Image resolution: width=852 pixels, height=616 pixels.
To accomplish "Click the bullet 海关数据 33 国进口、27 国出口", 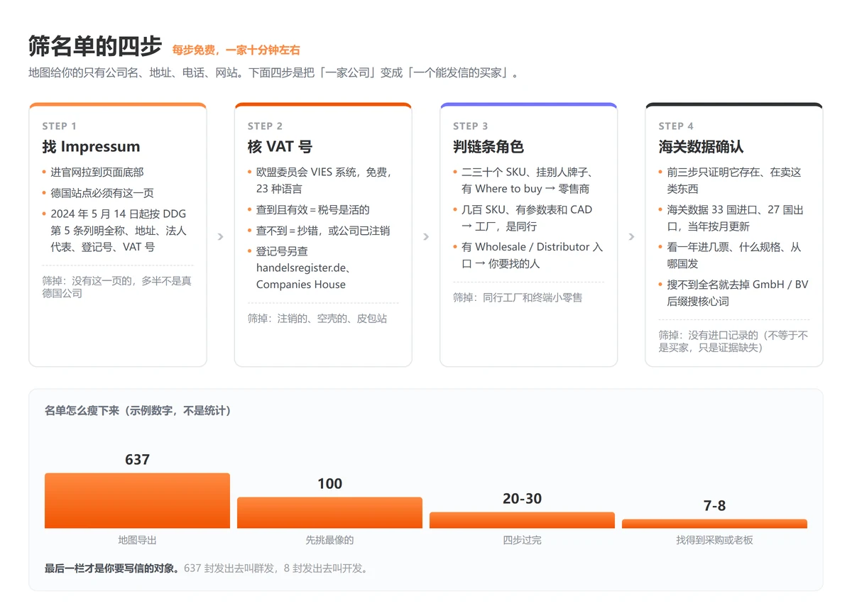I will [x=736, y=218].
